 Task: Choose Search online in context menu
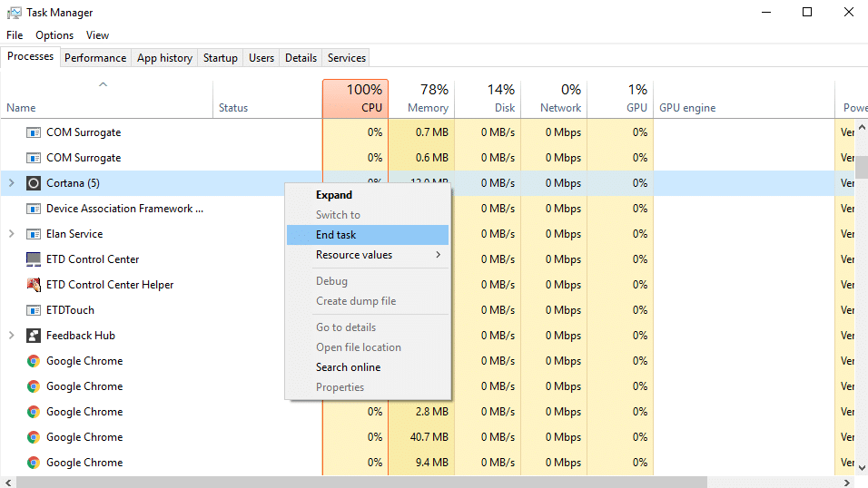(368, 366)
